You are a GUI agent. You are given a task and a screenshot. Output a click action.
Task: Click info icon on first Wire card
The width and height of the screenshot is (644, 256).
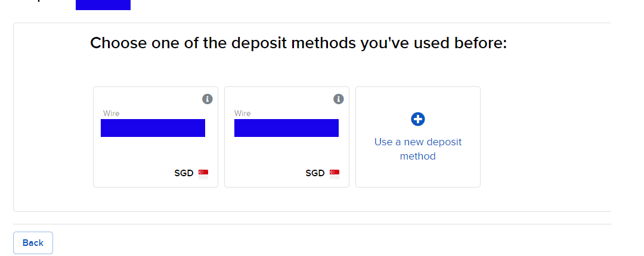pos(208,99)
